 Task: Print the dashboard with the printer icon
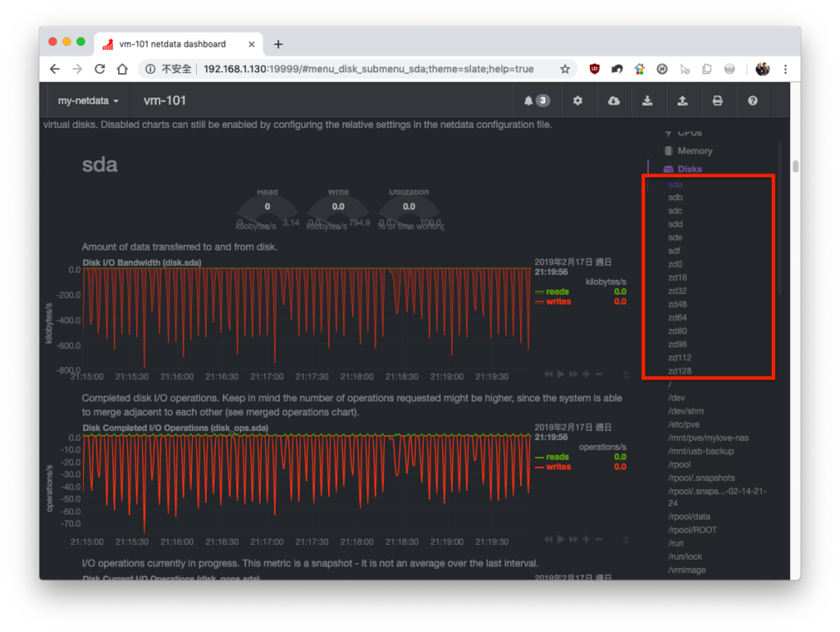(717, 101)
